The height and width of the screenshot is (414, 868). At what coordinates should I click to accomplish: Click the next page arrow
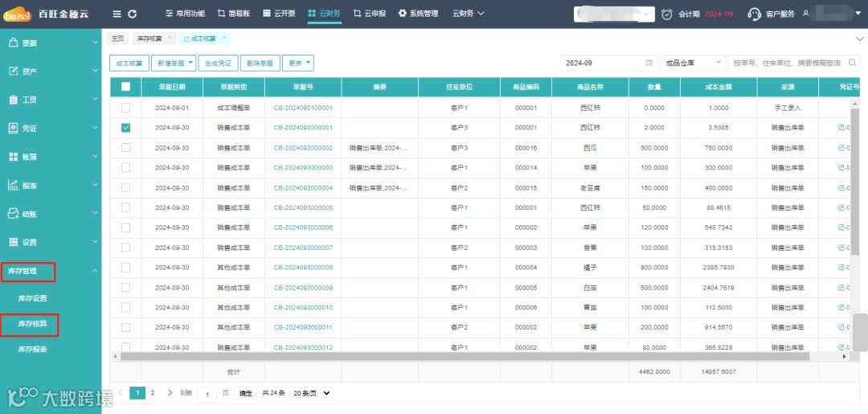(170, 392)
